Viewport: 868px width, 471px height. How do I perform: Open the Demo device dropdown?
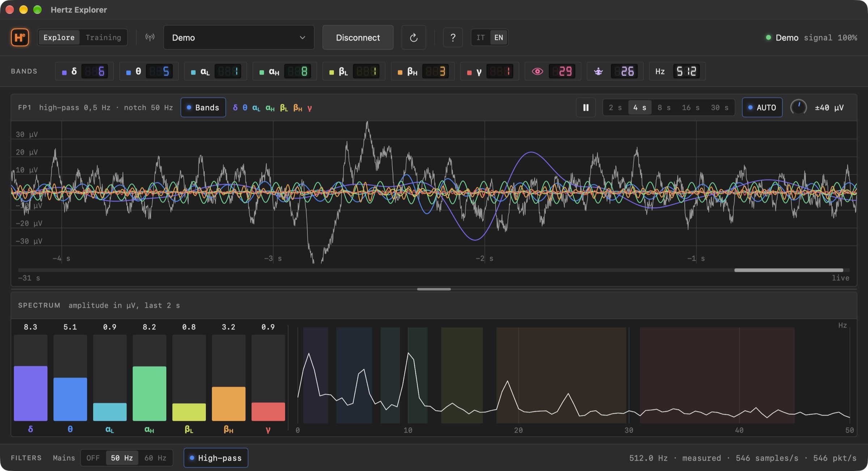click(239, 37)
